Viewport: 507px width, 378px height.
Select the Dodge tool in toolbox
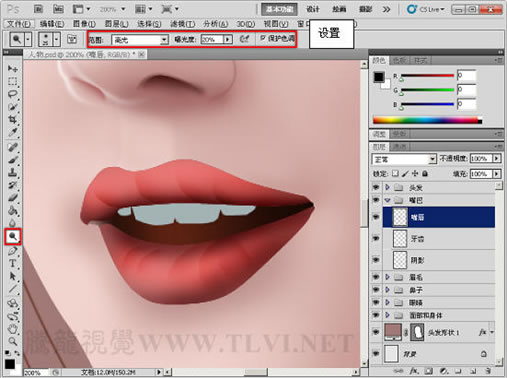click(13, 237)
